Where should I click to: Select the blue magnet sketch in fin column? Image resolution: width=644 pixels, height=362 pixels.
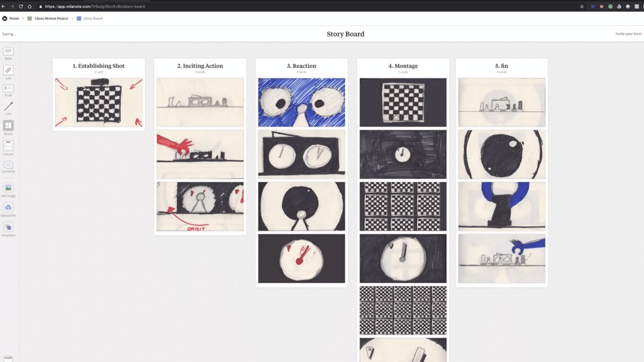[501, 206]
